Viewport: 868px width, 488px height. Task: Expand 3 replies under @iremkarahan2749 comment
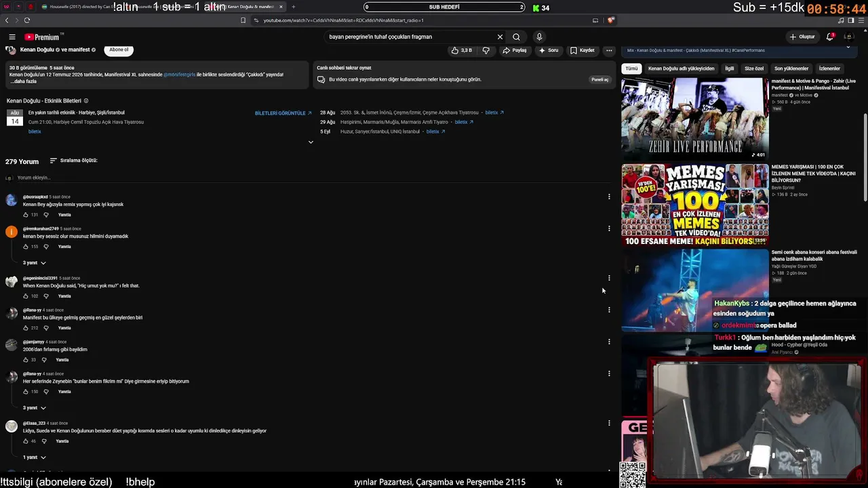click(x=35, y=263)
